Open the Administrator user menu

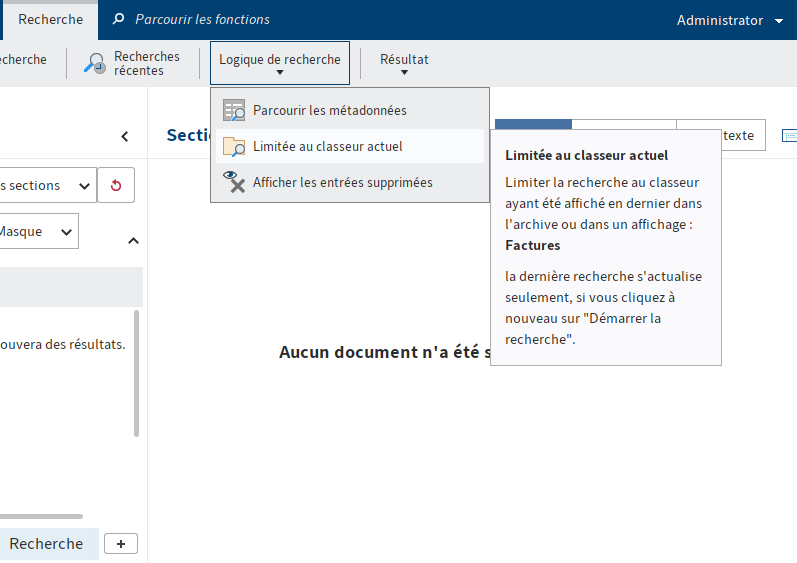729,20
